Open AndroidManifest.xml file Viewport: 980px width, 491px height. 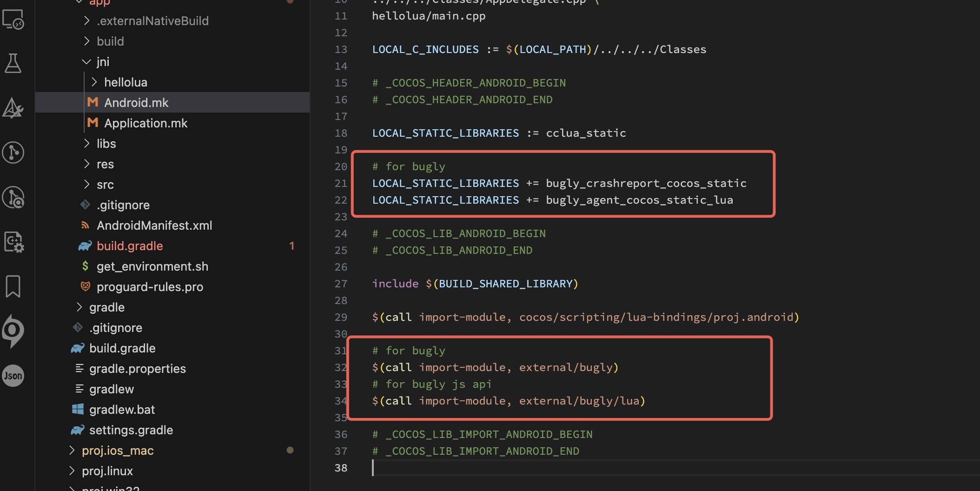tap(172, 225)
